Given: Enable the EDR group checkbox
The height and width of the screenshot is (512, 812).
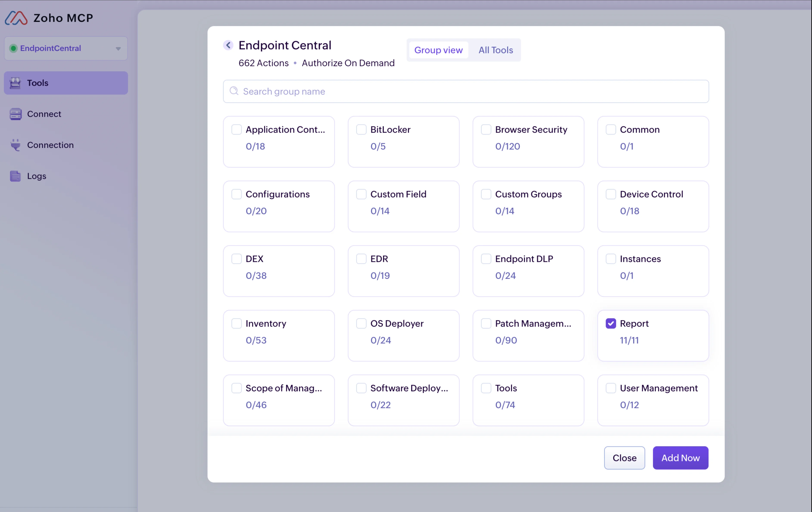Looking at the screenshot, I should click(361, 259).
